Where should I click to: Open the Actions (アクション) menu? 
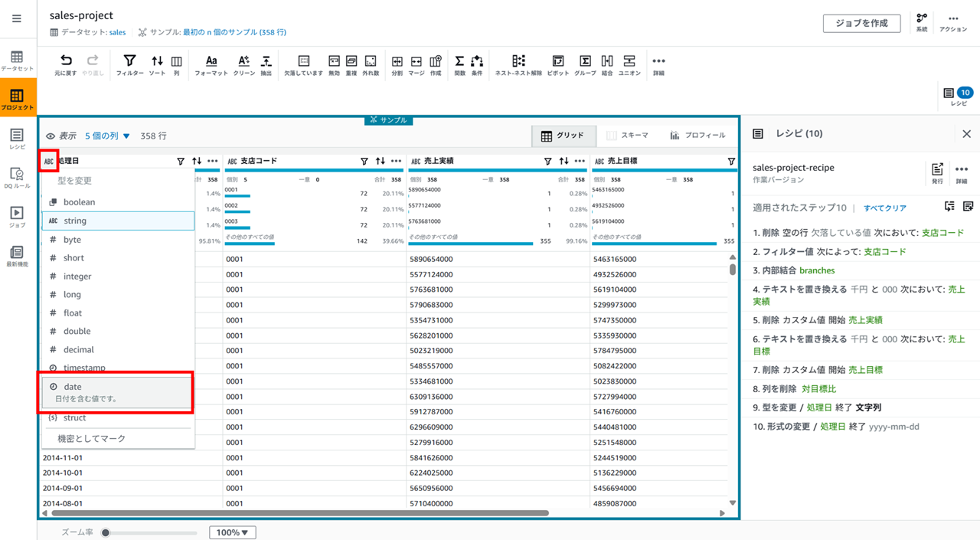[x=953, y=22]
